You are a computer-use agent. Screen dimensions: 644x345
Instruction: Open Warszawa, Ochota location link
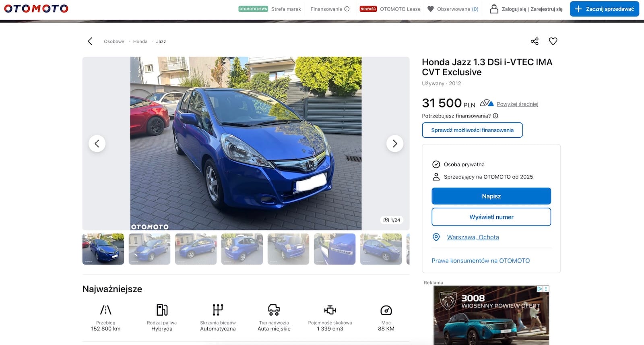473,237
